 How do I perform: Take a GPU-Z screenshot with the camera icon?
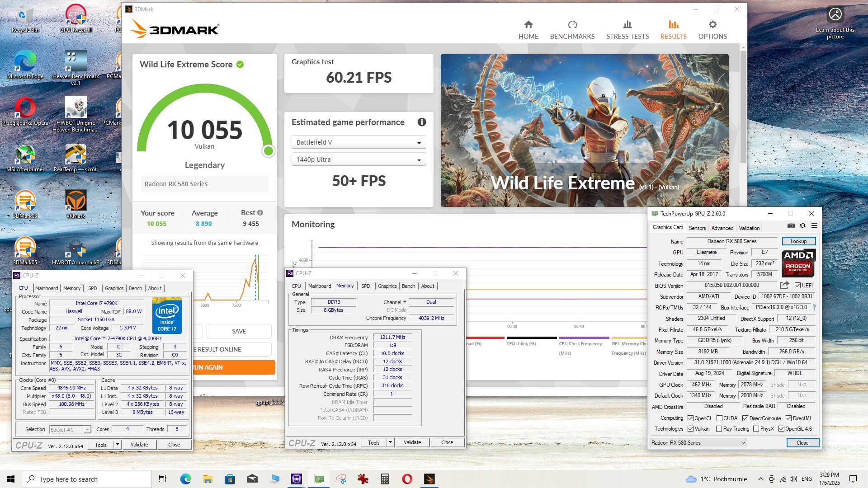tap(791, 225)
